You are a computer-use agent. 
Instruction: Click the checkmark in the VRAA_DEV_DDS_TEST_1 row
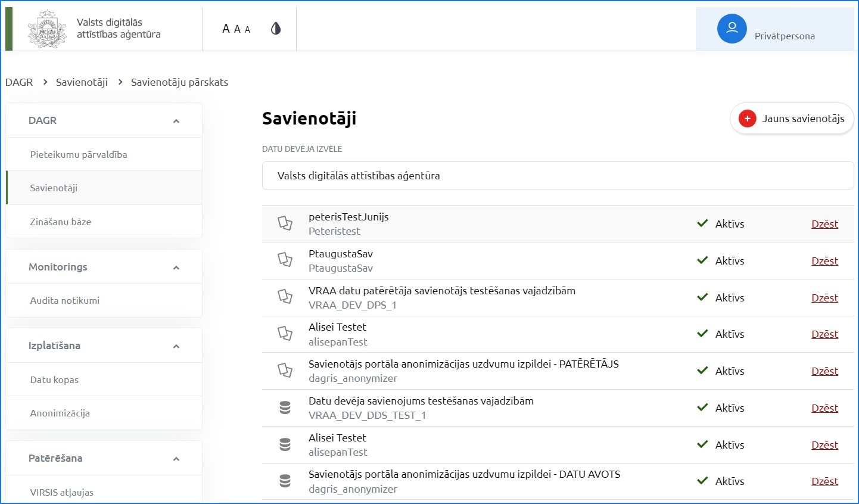(x=702, y=407)
